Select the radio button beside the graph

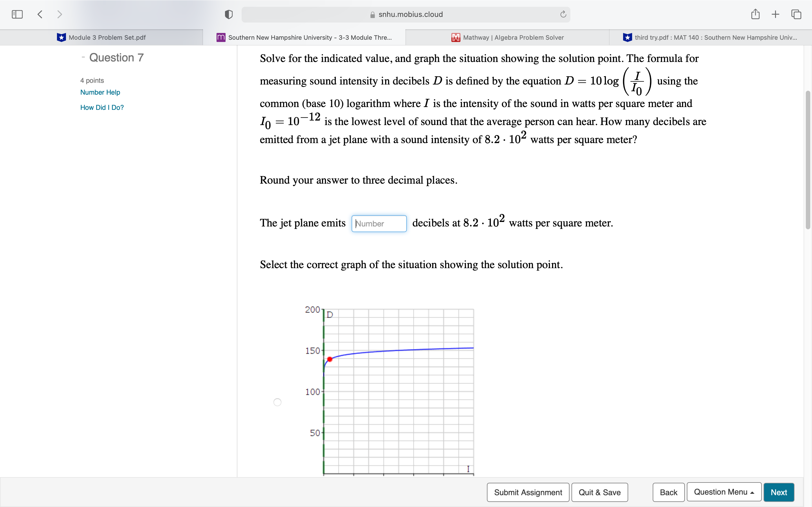pyautogui.click(x=277, y=402)
